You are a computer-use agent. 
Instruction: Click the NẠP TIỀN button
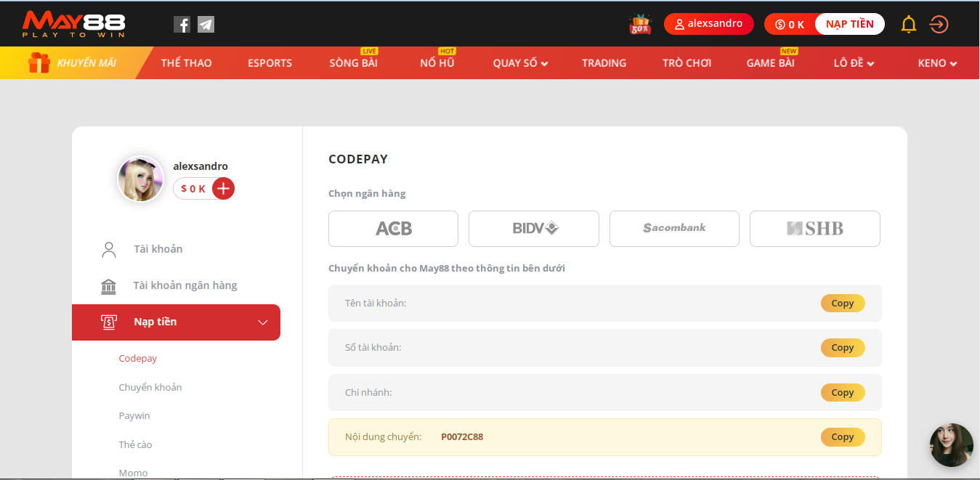(849, 23)
